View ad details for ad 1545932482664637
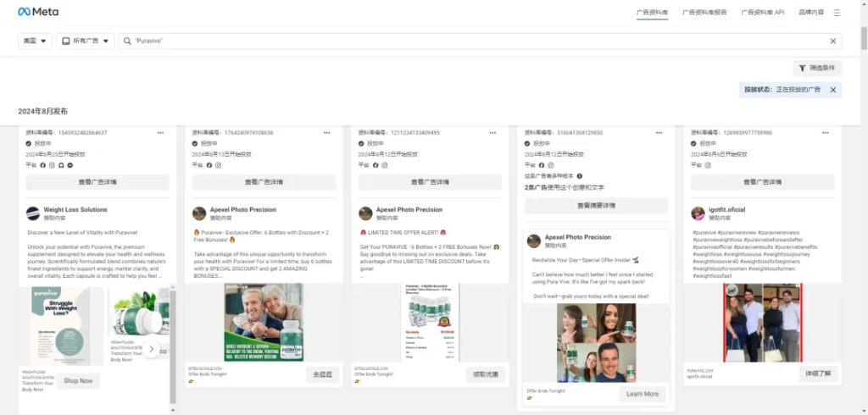 click(x=97, y=182)
